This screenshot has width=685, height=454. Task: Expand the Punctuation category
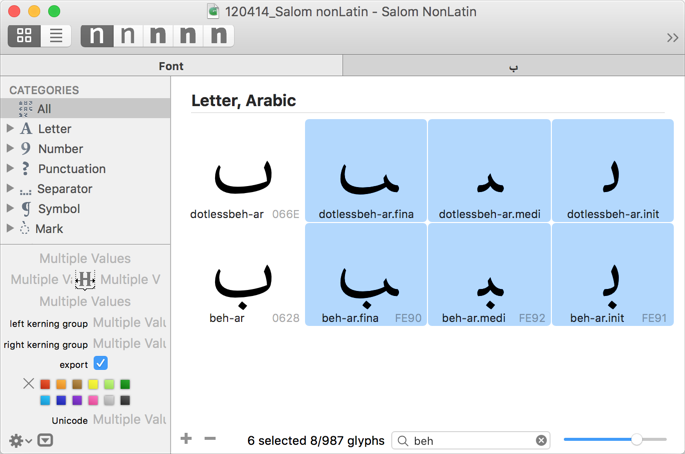10,169
